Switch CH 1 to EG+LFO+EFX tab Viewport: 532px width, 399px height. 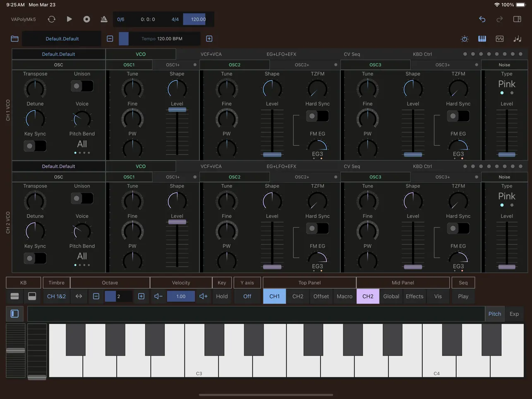coord(281,54)
